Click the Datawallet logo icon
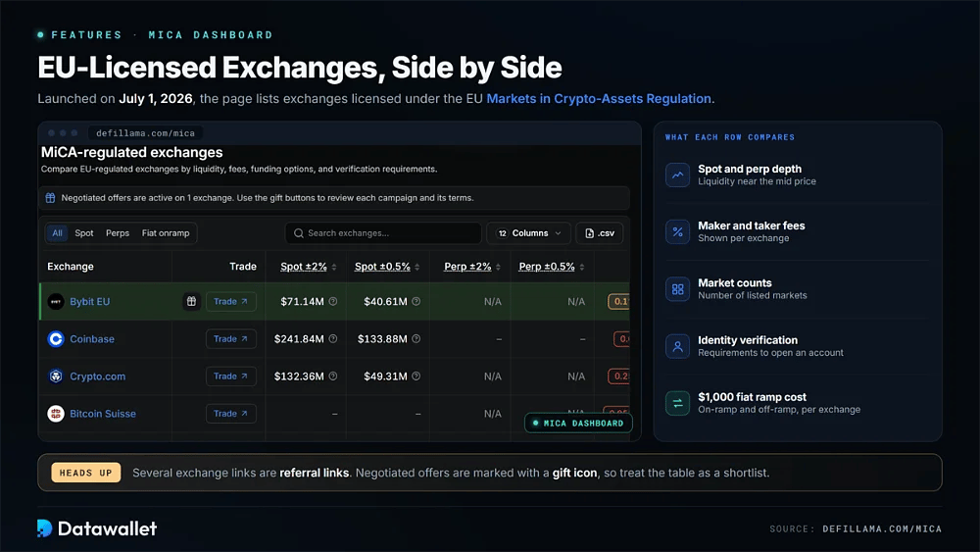Viewport: 980px width, 552px height. coord(44,528)
